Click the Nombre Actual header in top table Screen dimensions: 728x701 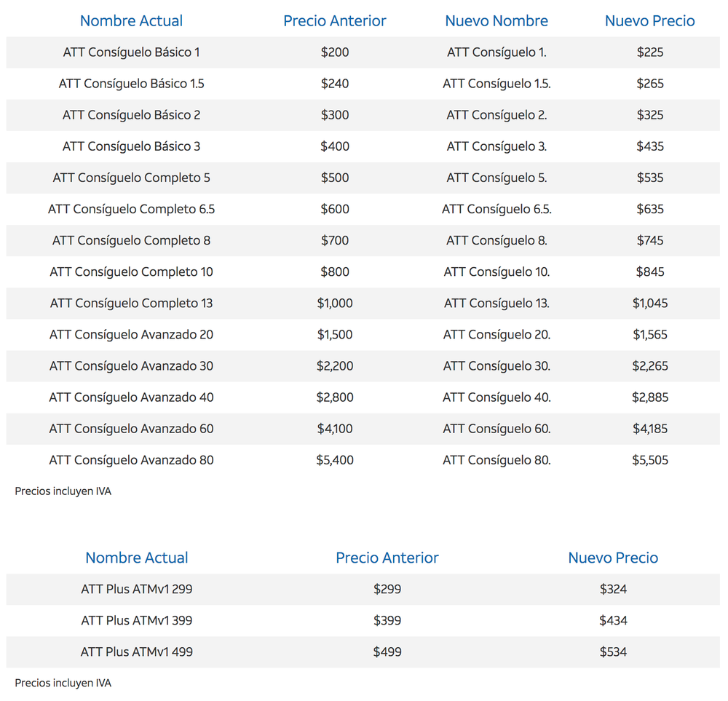click(x=131, y=21)
